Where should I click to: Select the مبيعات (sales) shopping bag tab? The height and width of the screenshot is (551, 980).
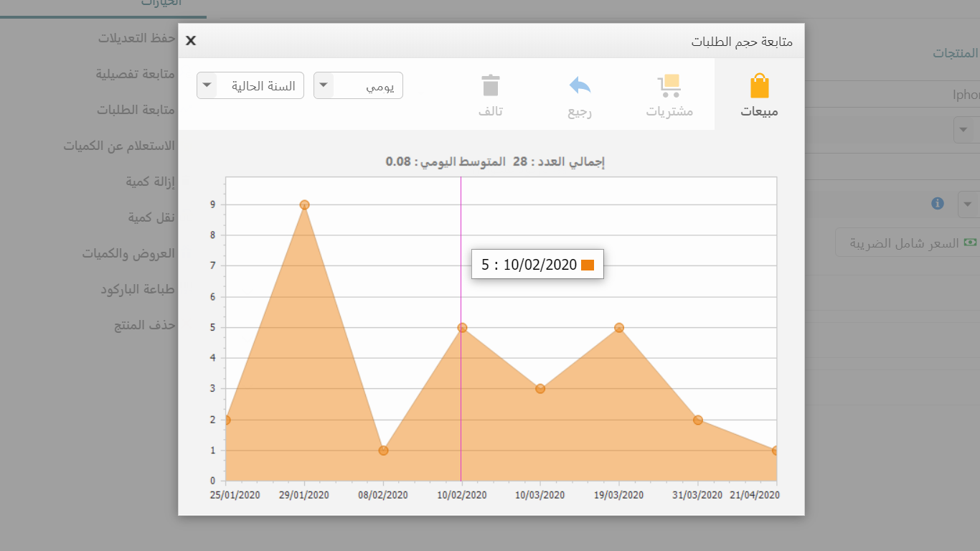[x=759, y=95]
